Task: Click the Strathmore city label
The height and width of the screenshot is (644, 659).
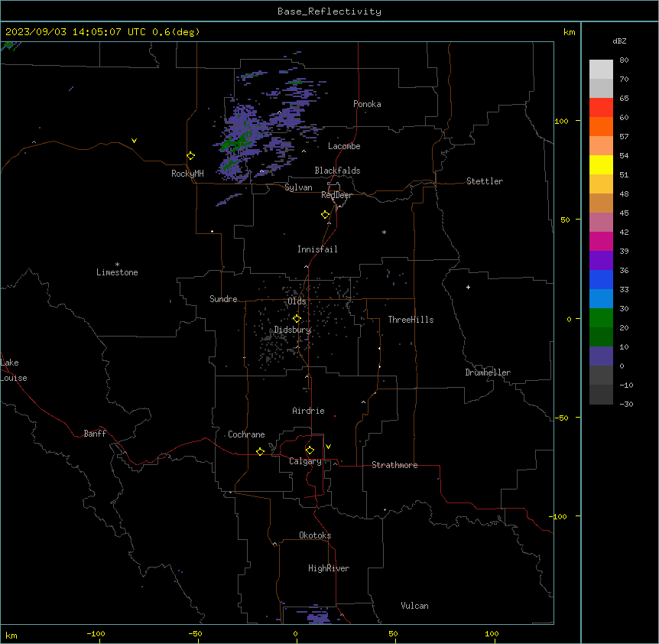Action: (x=394, y=465)
